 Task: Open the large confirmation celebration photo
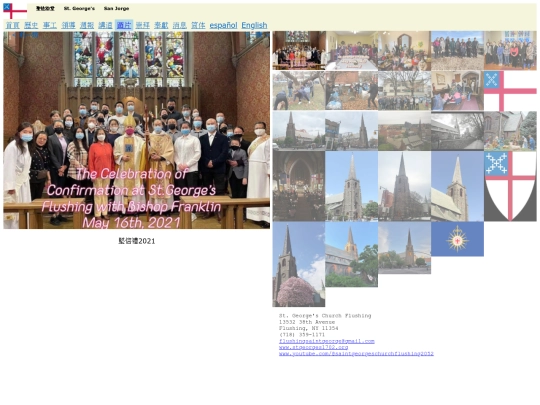[137, 130]
